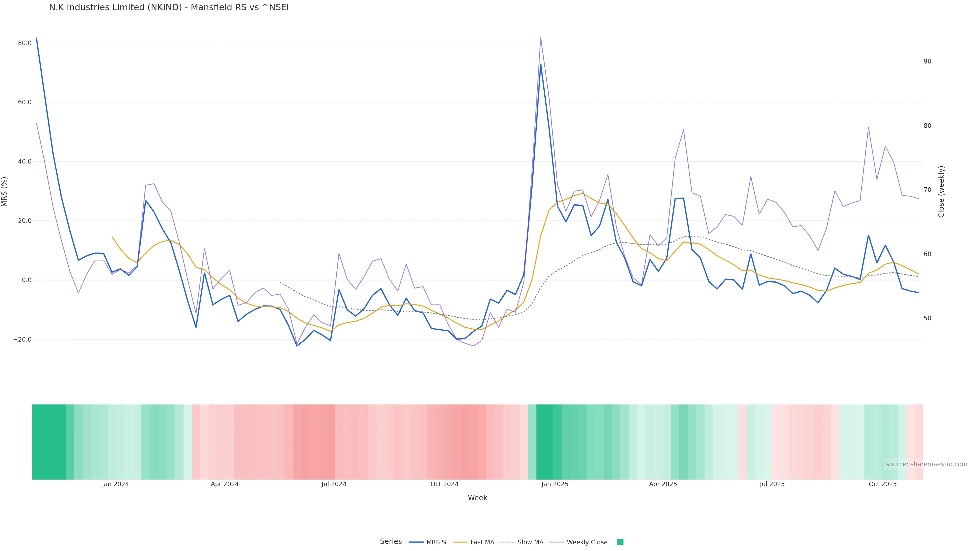Viewport: 980px width, 551px height.
Task: Toggle the MRS % legend series
Action: pos(437,542)
